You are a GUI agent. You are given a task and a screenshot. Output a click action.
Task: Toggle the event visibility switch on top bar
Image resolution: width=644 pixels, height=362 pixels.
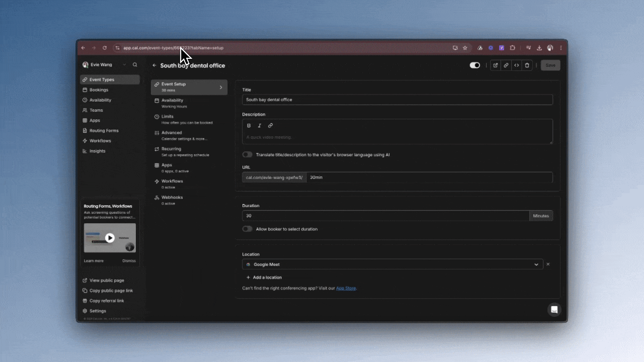point(474,65)
